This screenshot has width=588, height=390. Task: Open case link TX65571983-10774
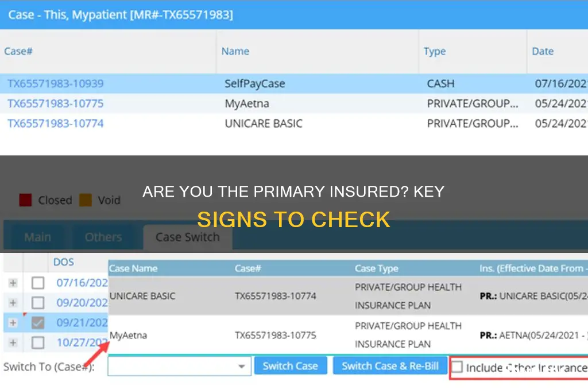pyautogui.click(x=56, y=124)
